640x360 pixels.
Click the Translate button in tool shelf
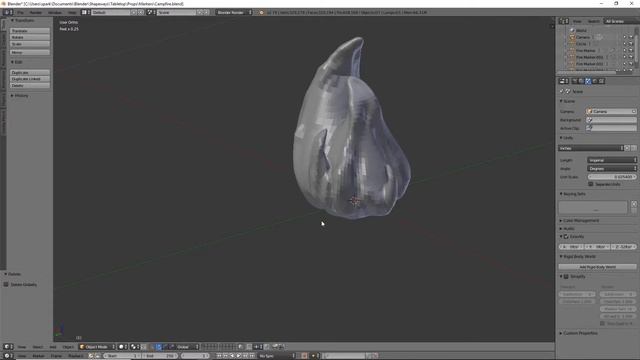pos(30,31)
